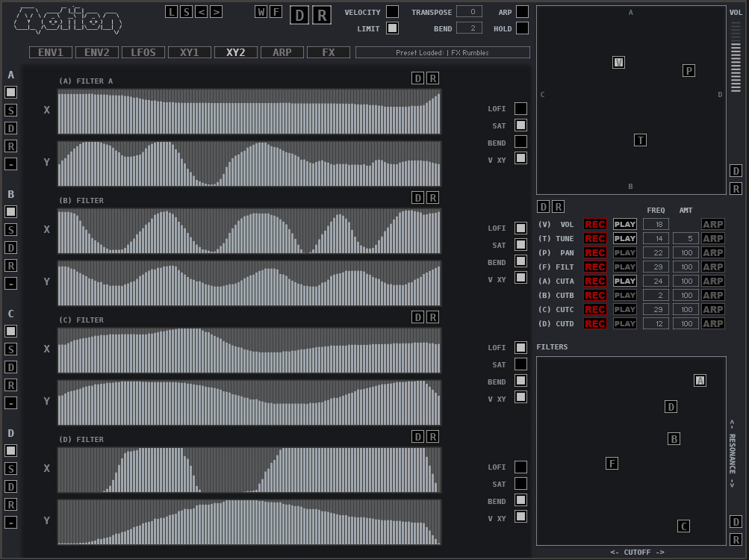
Task: Click the previous preset '<' arrow
Action: point(202,11)
